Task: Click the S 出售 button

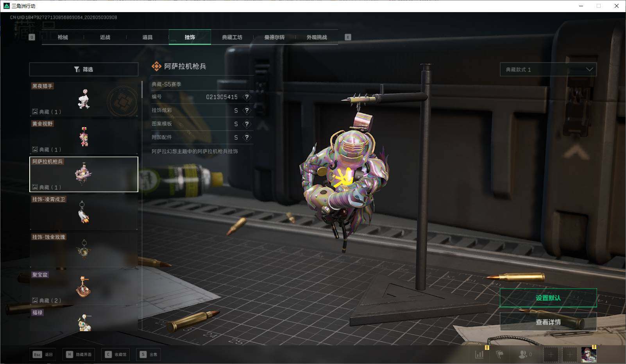Action: pos(148,354)
